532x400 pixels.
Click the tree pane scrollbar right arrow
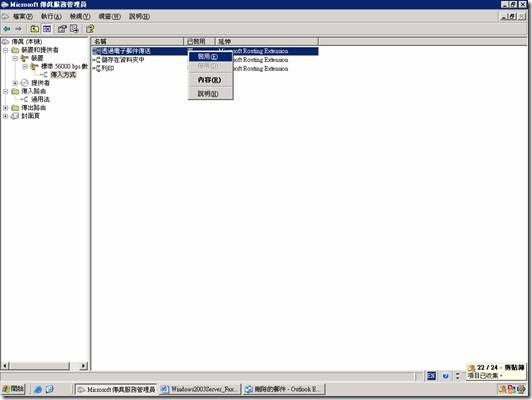pyautogui.click(x=83, y=366)
